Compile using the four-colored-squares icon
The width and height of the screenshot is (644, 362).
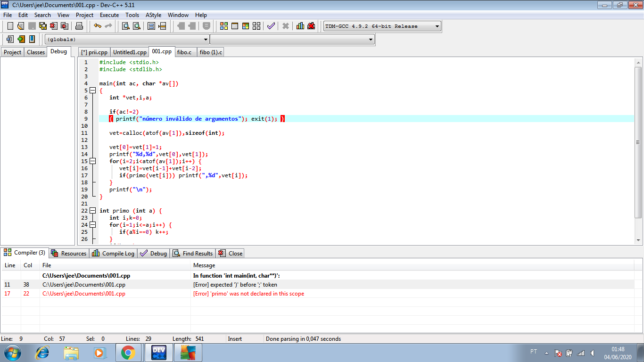pos(224,26)
